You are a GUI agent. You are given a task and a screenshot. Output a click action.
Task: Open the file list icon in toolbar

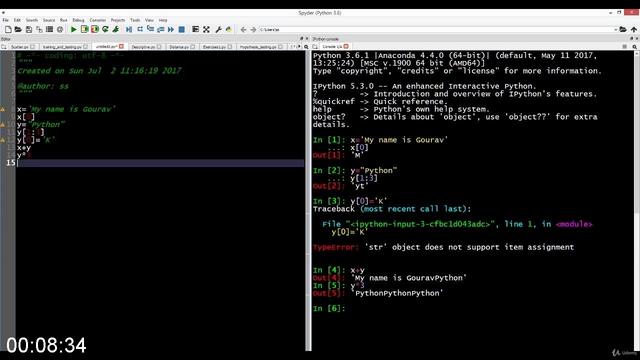coord(49,29)
